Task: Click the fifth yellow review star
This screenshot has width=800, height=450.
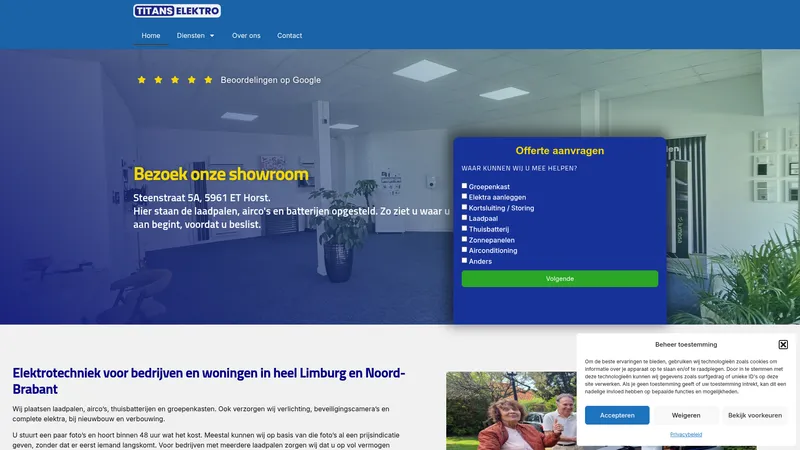Action: pyautogui.click(x=208, y=80)
